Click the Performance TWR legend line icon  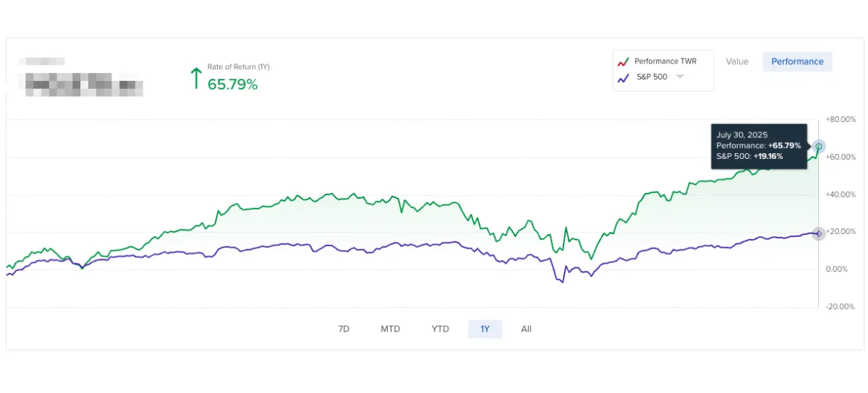pos(624,62)
